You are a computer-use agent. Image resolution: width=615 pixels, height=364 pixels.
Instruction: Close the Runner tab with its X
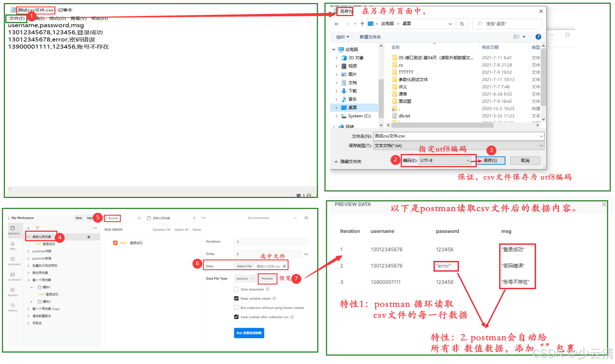(x=139, y=218)
